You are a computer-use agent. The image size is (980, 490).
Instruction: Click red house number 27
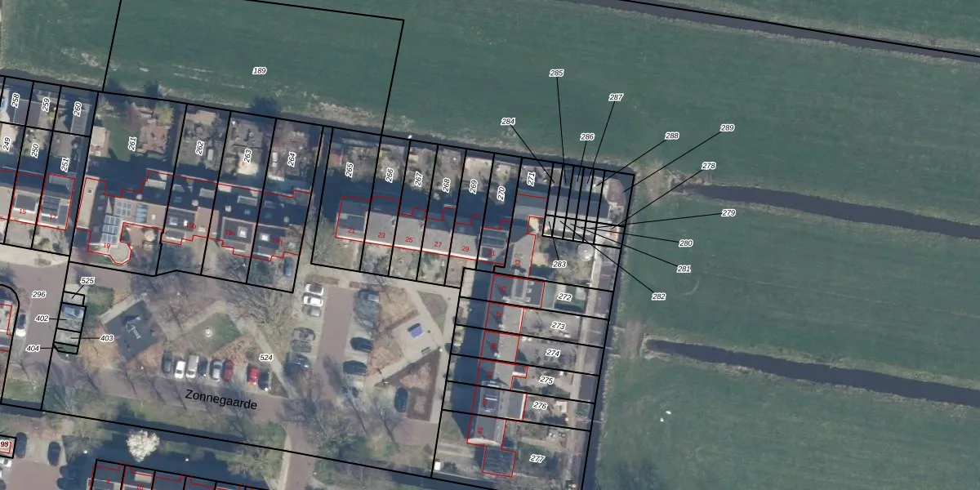coord(438,244)
